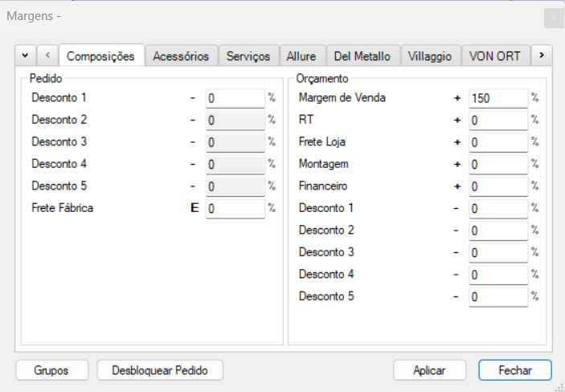Viewport: 565px width, 392px height.
Task: Switch to the Acessórios tab
Action: point(181,56)
